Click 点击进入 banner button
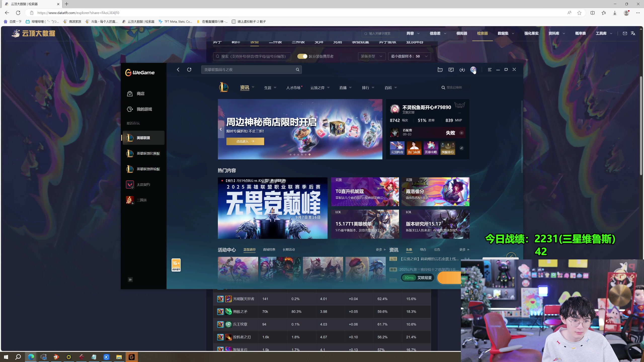 point(245,141)
